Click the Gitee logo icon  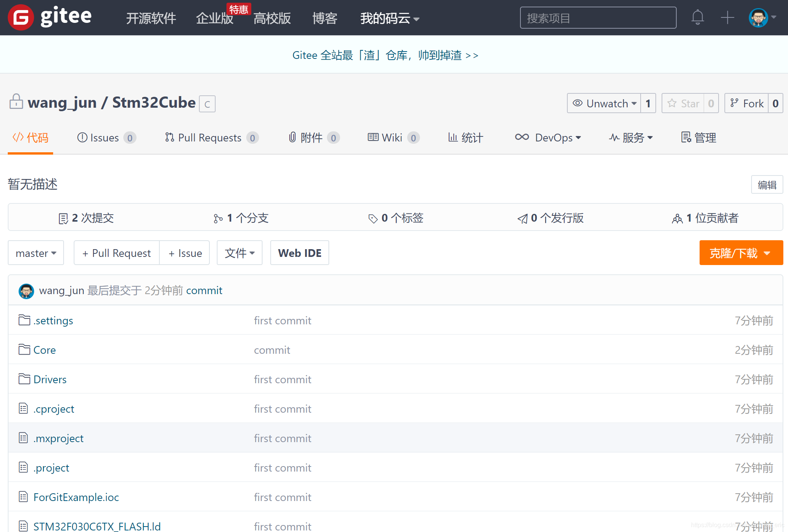pyautogui.click(x=21, y=17)
